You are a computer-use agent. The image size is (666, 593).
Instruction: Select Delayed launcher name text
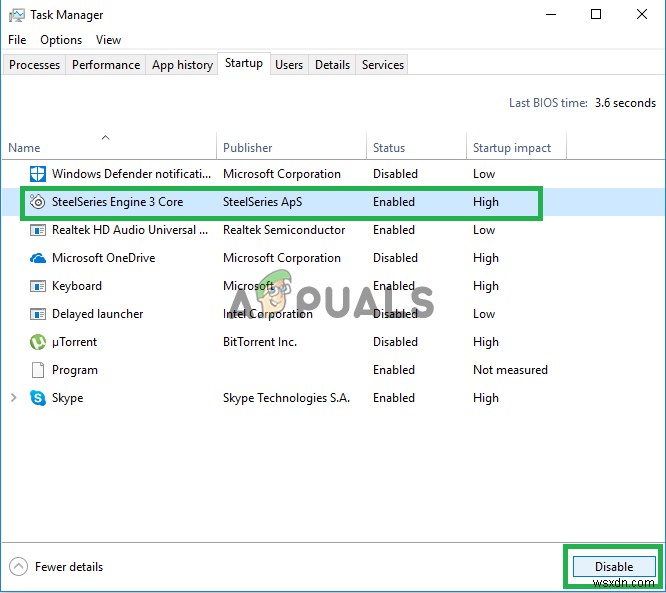click(x=97, y=314)
